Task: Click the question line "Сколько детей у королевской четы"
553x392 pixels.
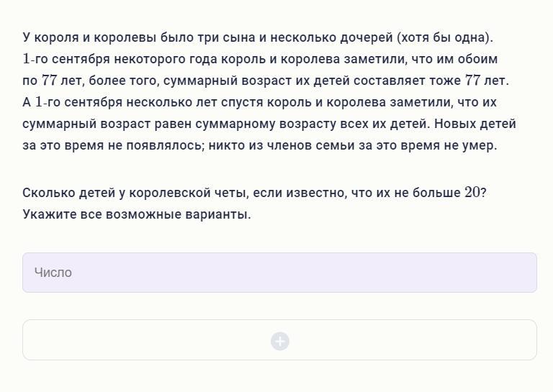Action: [x=151, y=193]
